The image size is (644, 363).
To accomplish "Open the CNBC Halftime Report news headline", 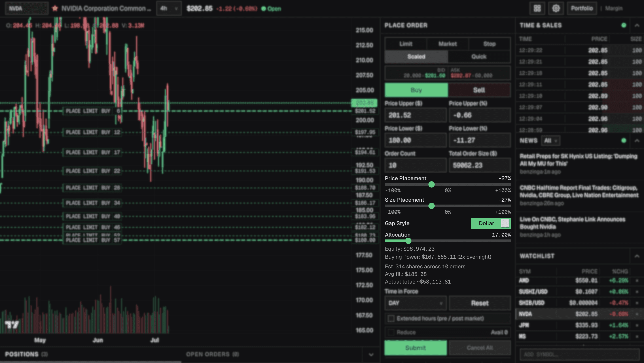I will pyautogui.click(x=579, y=191).
